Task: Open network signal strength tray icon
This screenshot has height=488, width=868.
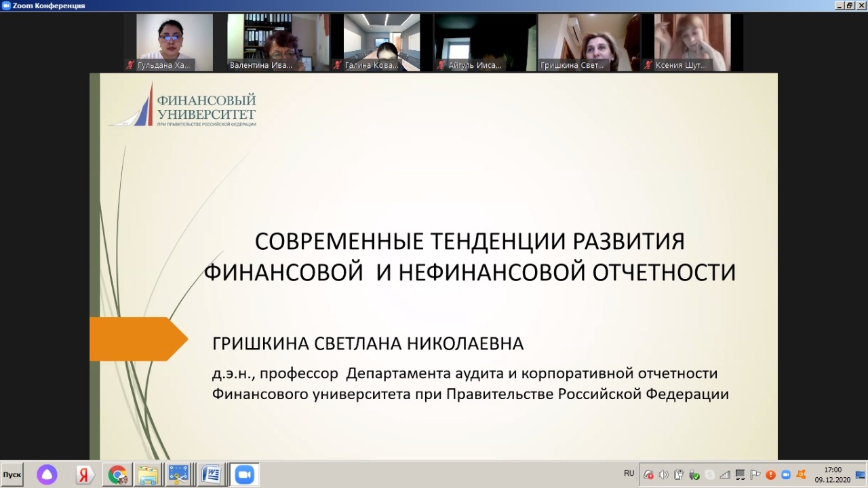Action: (725, 474)
